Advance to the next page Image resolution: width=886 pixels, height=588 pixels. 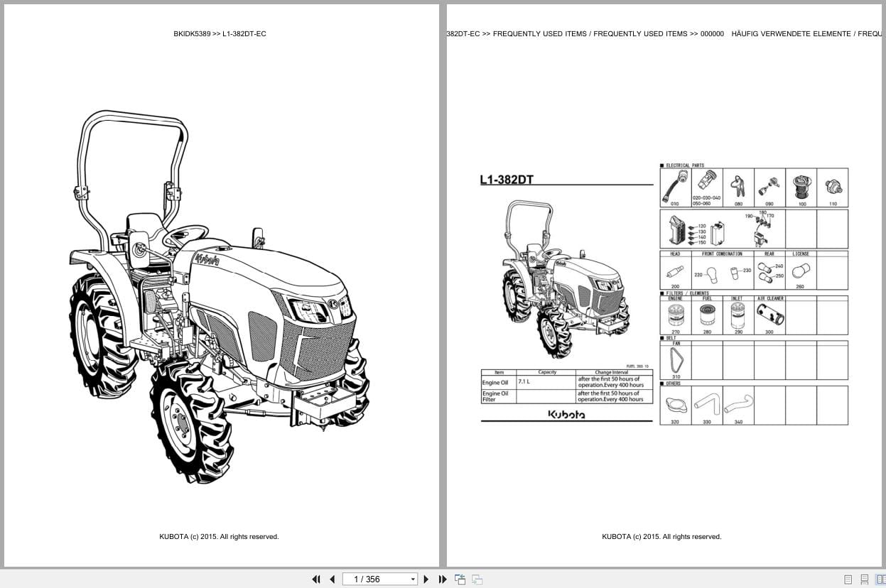point(426,579)
